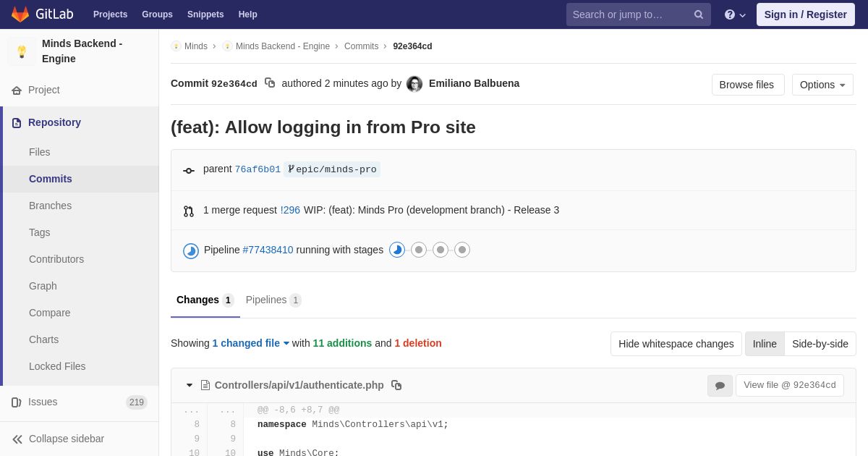This screenshot has width=868, height=456.
Task: Open pipeline #77438410
Action: click(x=268, y=250)
